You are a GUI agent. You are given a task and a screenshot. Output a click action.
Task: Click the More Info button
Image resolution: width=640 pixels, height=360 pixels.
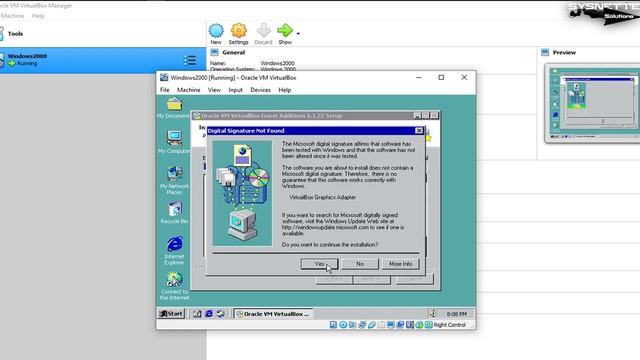400,264
